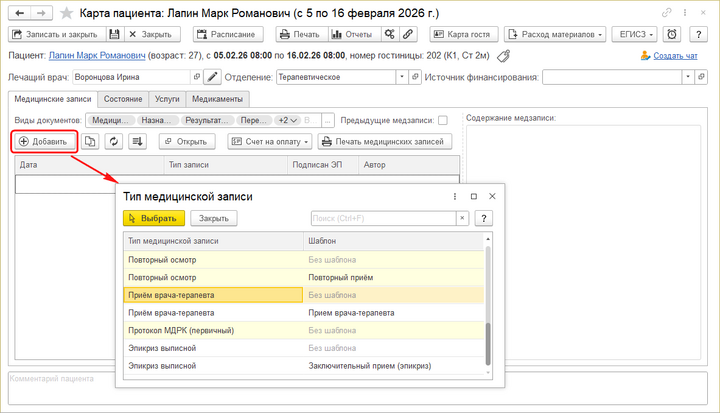
Task: Toggle the Предыдущие медзаписи checkbox
Action: pos(442,120)
